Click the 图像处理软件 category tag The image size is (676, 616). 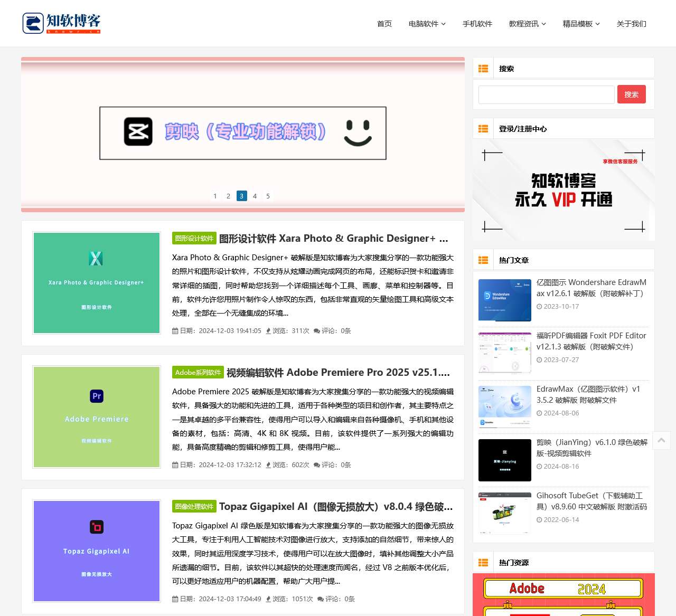pyautogui.click(x=194, y=506)
